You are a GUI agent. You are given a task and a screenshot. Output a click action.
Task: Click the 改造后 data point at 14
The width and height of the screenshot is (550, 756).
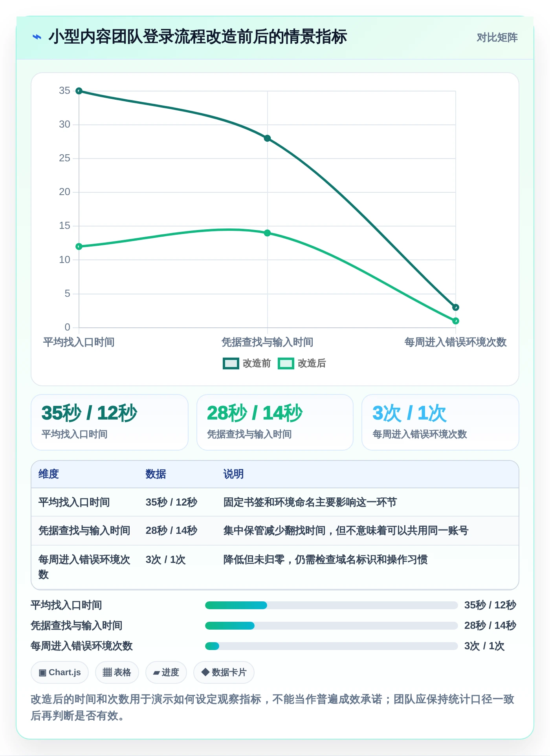pos(267,233)
